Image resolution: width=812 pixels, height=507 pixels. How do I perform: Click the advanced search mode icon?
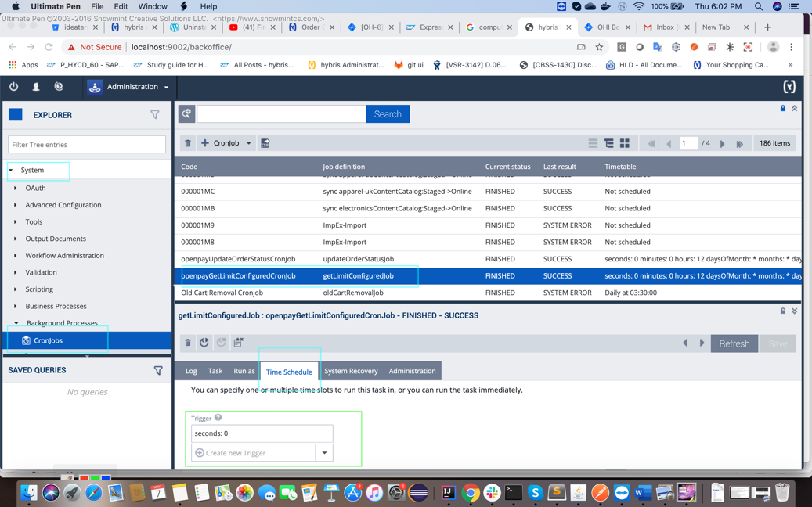tap(186, 114)
